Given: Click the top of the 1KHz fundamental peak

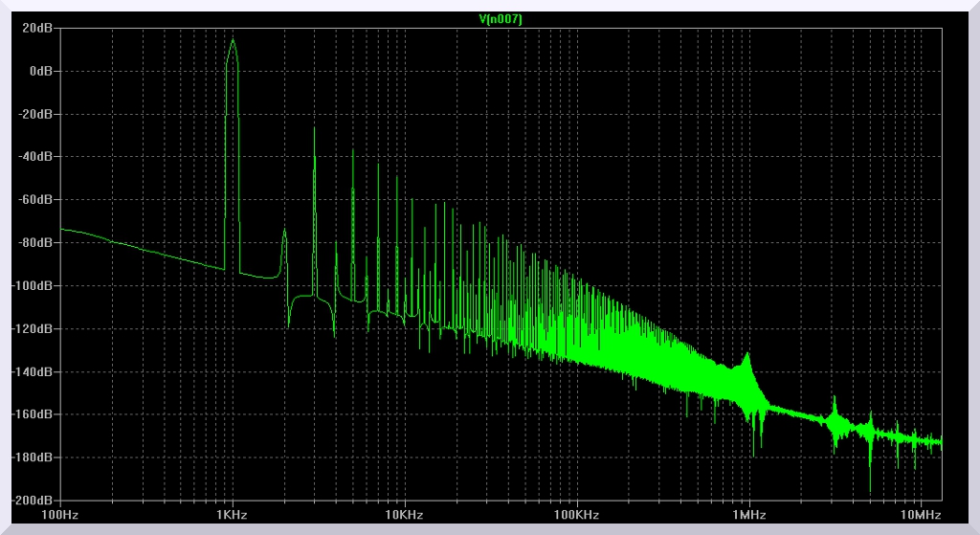Looking at the screenshot, I should click(232, 40).
